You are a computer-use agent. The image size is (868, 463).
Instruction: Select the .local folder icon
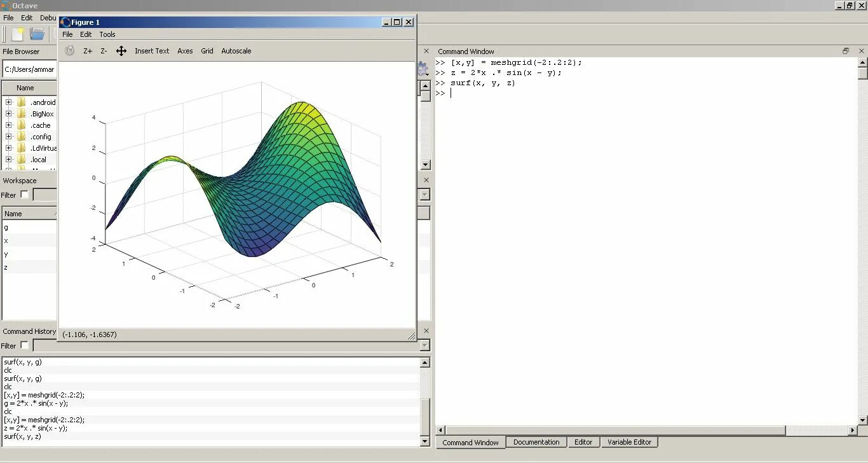pos(22,160)
